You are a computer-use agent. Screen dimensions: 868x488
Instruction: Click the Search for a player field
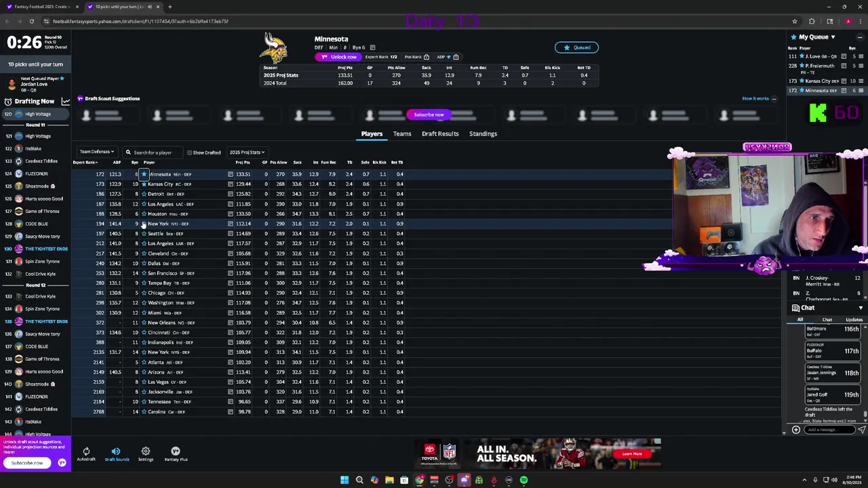point(152,152)
